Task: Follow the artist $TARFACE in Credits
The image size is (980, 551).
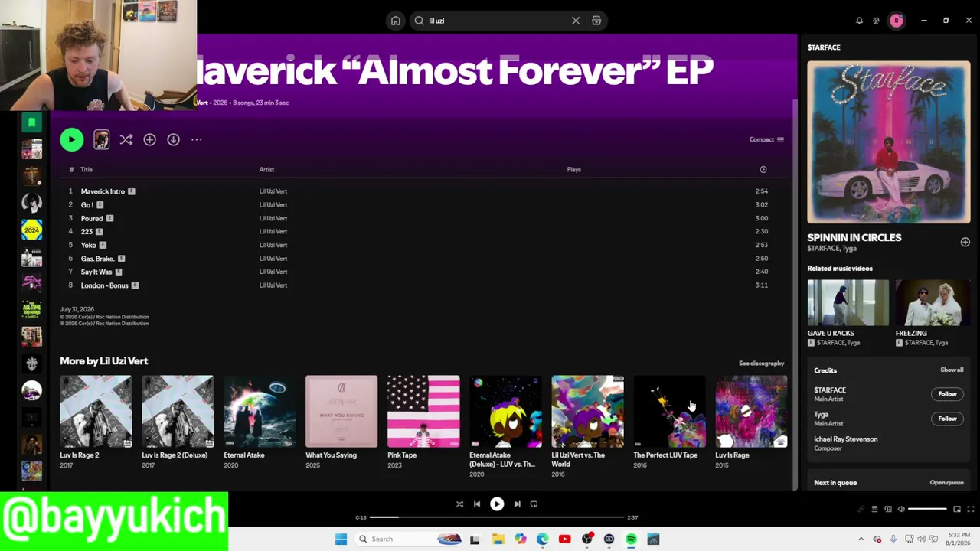Action: (x=947, y=394)
